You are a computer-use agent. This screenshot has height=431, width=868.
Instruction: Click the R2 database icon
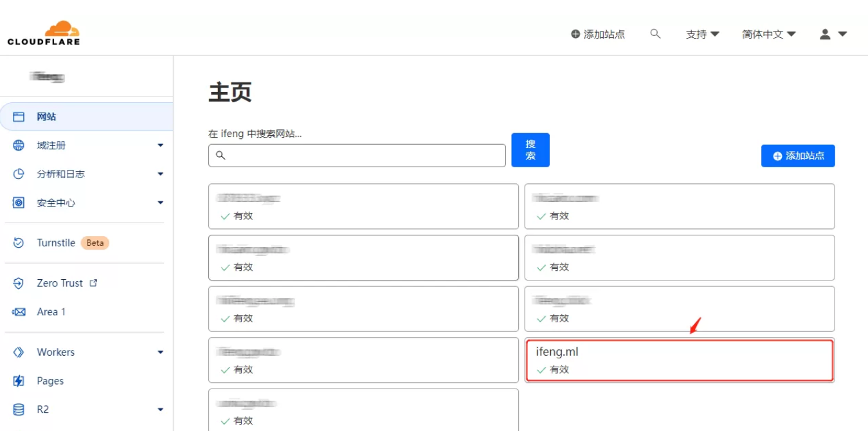19,409
